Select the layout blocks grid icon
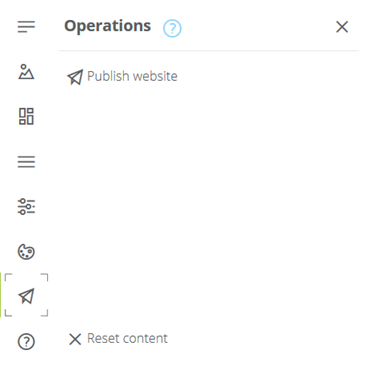 click(26, 116)
